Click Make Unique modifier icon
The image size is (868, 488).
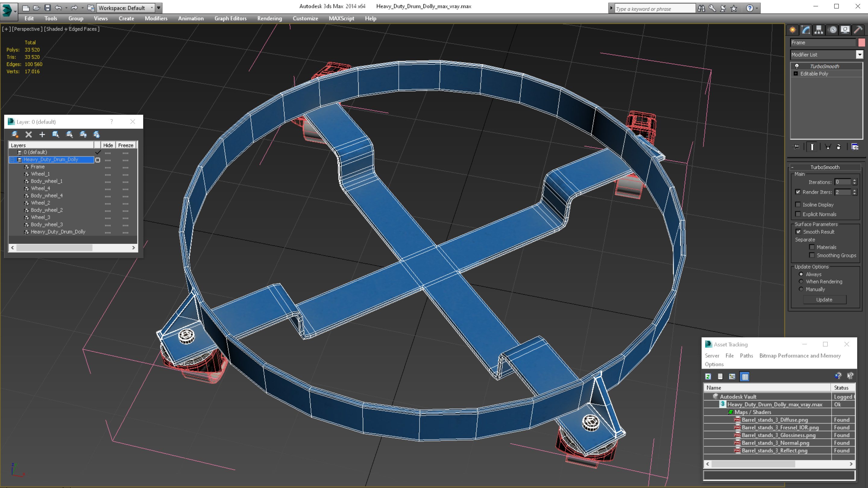tap(828, 146)
